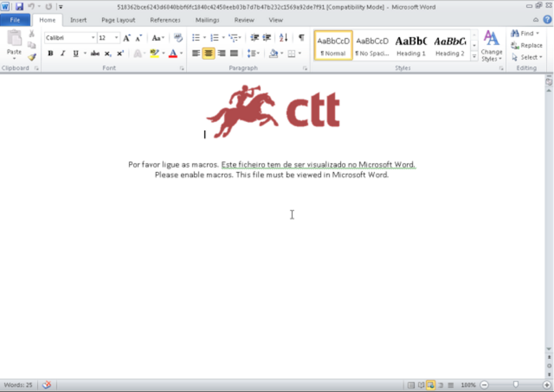Toggle Underline formatting
Viewport: 554px width, 392px height.
[x=76, y=54]
